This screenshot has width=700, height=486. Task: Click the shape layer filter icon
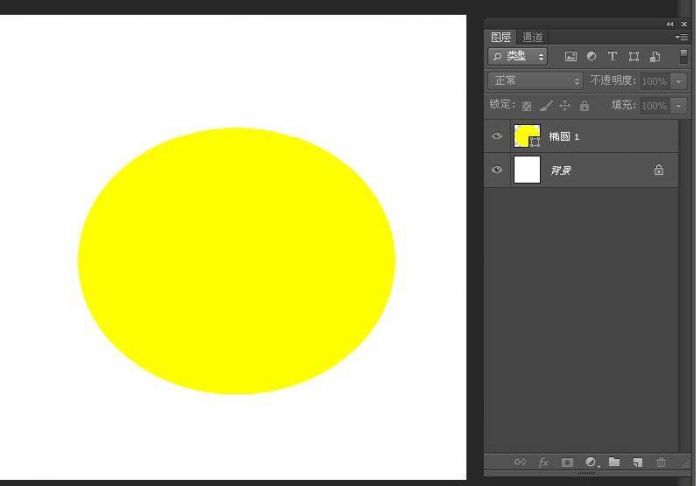click(x=633, y=57)
